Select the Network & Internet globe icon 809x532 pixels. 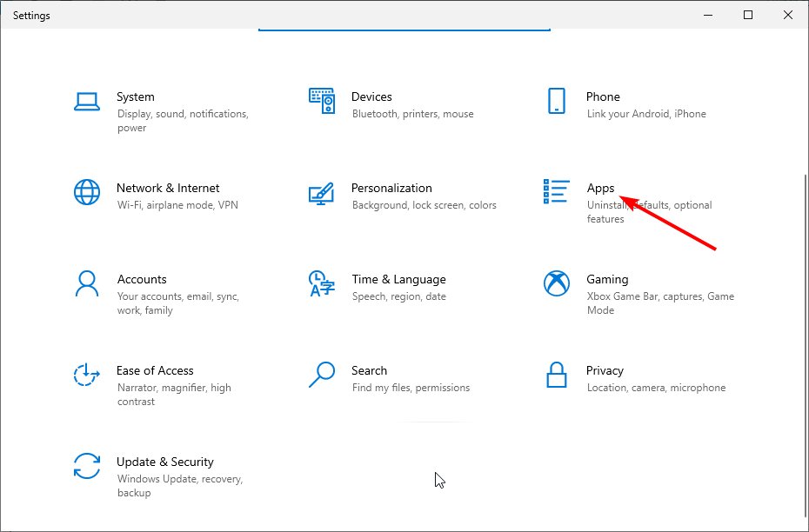click(x=87, y=192)
